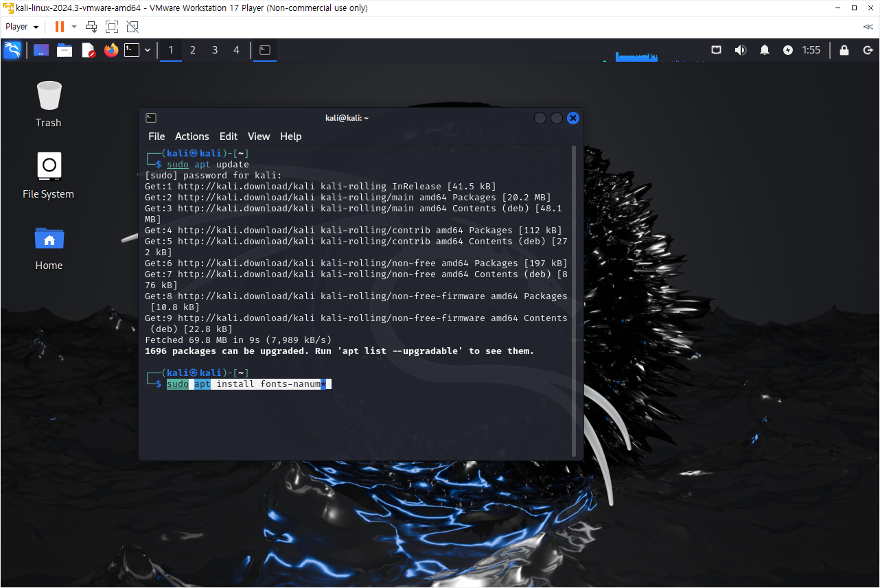Click the terminal window title bar icon
Screen dimensions: 880x588
click(151, 118)
